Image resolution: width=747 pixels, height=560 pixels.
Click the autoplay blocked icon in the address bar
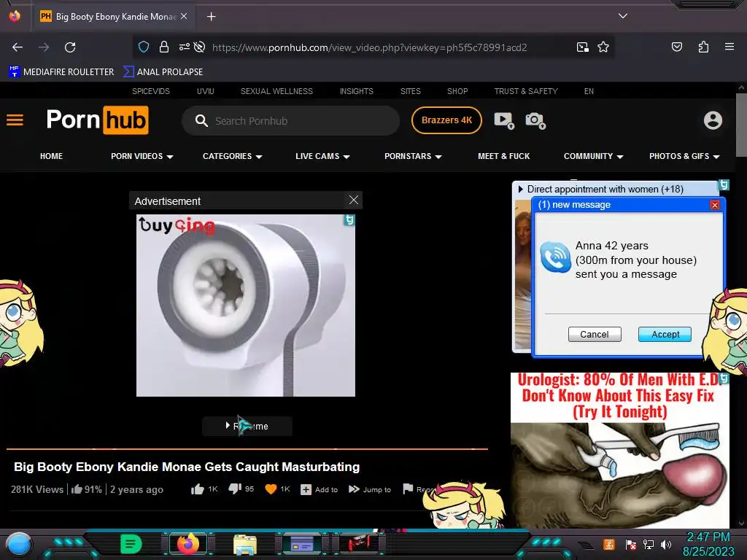[200, 47]
